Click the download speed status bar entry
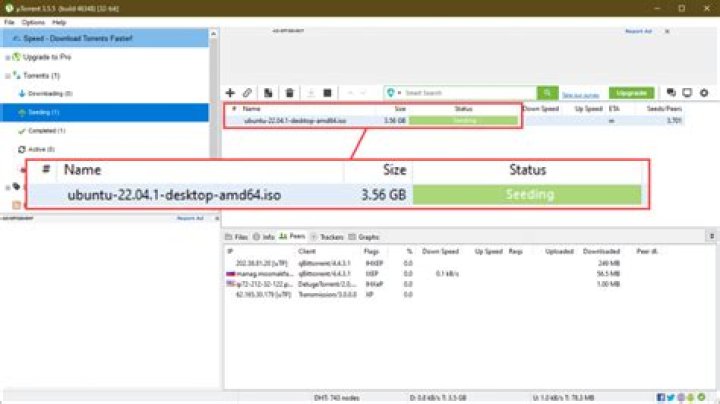Image resolution: width=720 pixels, height=404 pixels. 438,398
